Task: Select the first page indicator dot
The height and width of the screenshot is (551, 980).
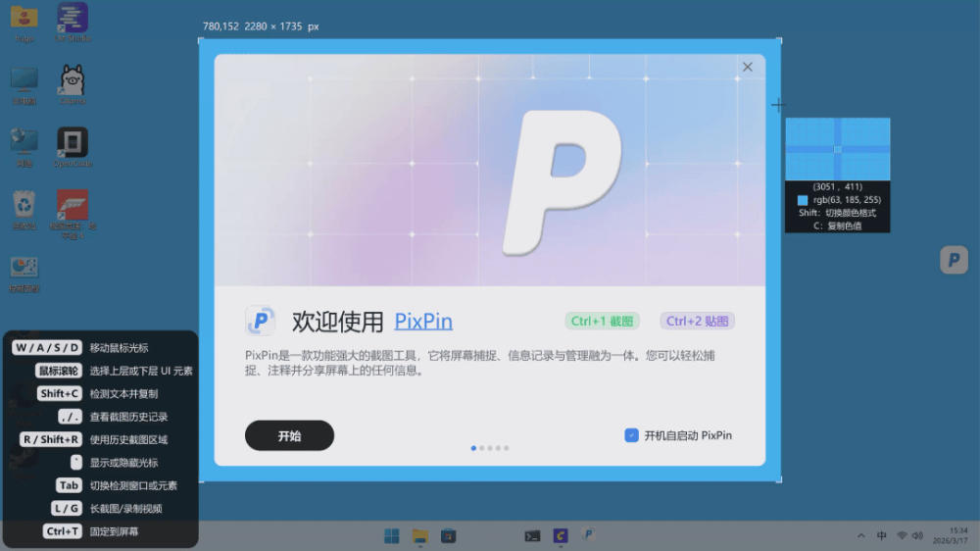Action: [473, 448]
